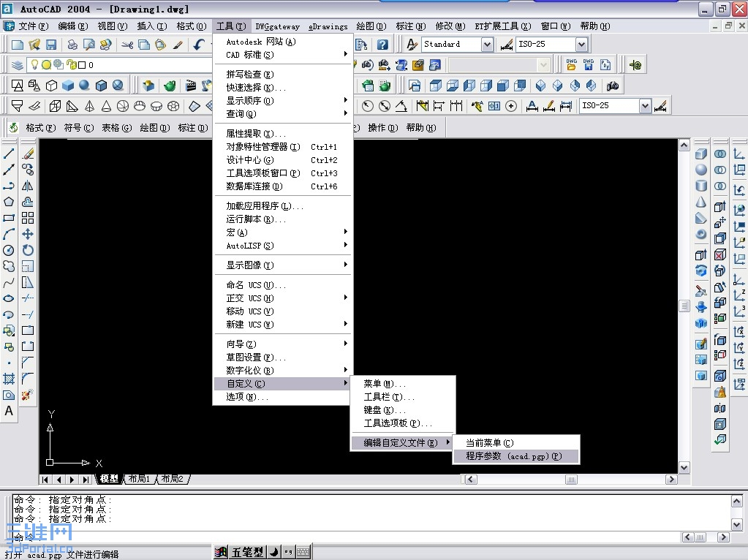Select the Cylinder solid icon on right toolbar
The height and width of the screenshot is (560, 748).
tap(700, 186)
